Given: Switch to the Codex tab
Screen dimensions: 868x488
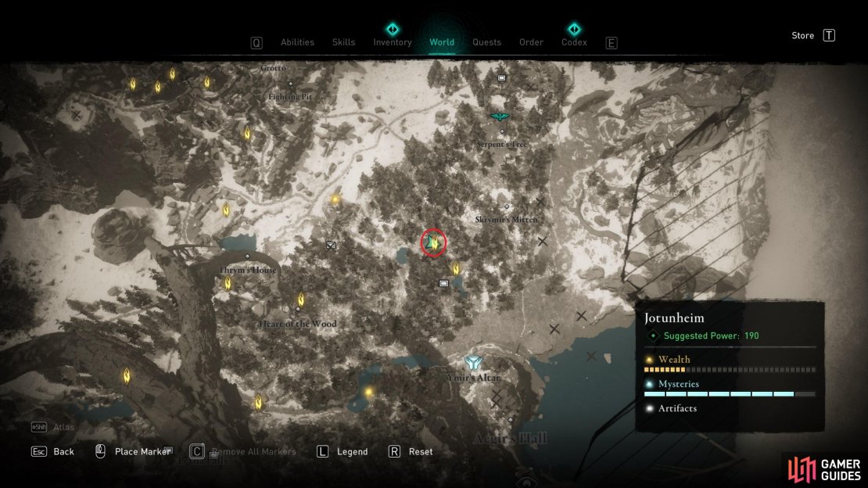Looking at the screenshot, I should click(574, 42).
